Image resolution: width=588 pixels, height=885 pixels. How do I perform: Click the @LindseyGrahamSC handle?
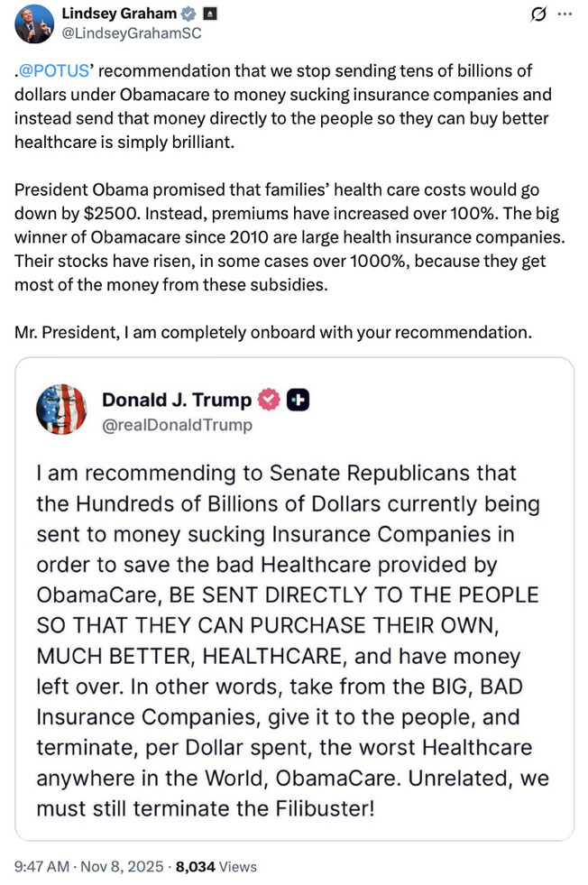130,33
